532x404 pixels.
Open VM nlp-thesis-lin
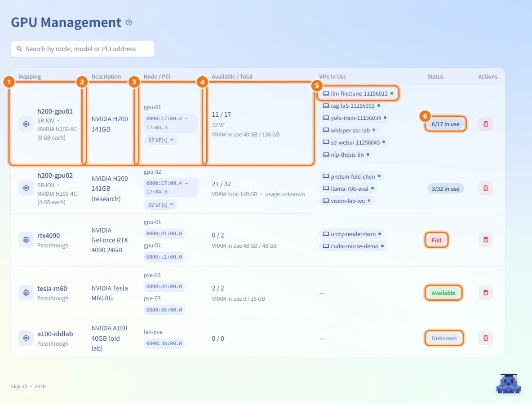346,154
